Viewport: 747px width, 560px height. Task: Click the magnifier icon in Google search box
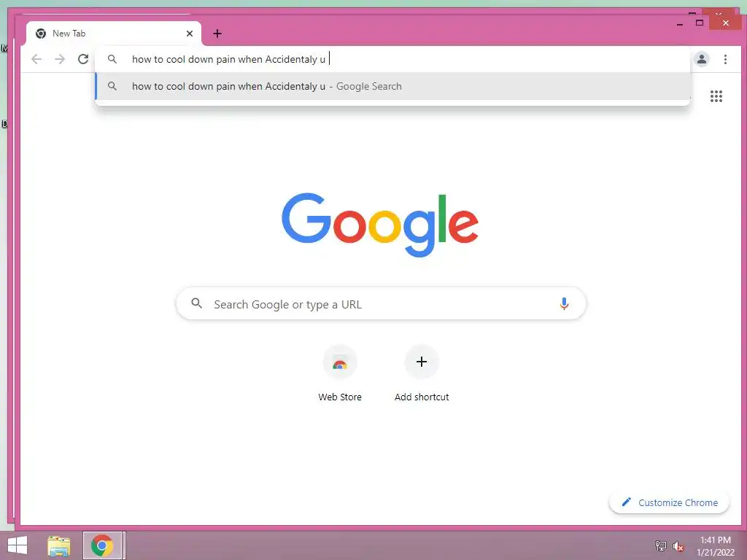pyautogui.click(x=196, y=303)
